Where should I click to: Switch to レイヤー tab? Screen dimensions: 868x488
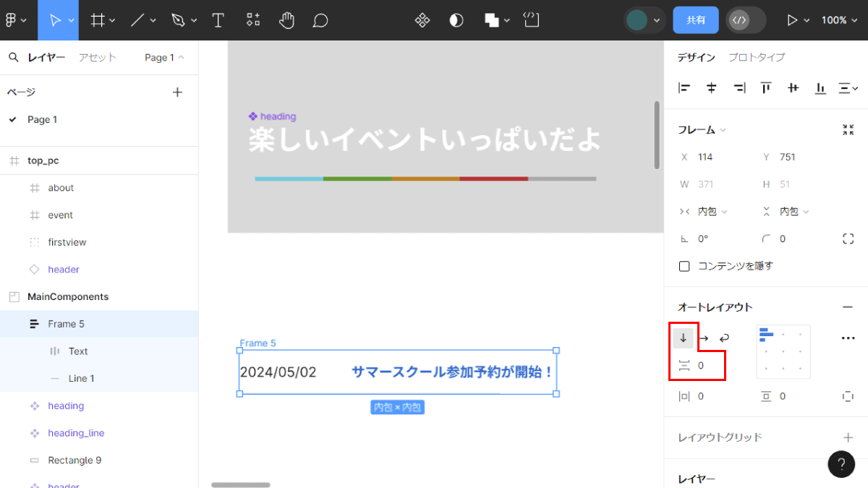click(46, 58)
